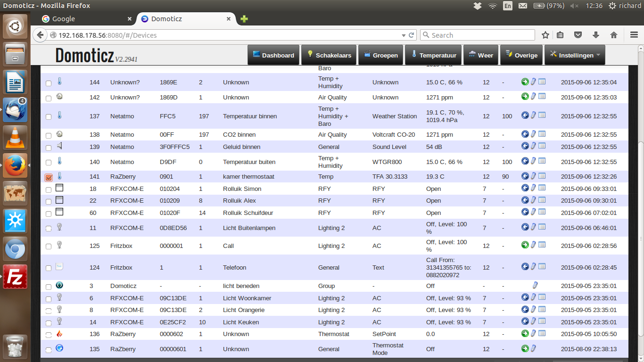644x362 pixels.
Task: Open address bar history dropdown arrow
Action: pos(404,35)
